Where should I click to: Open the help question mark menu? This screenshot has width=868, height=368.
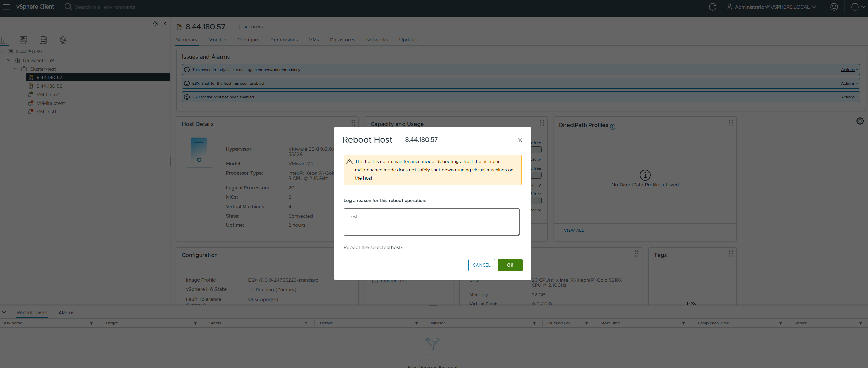tap(858, 7)
